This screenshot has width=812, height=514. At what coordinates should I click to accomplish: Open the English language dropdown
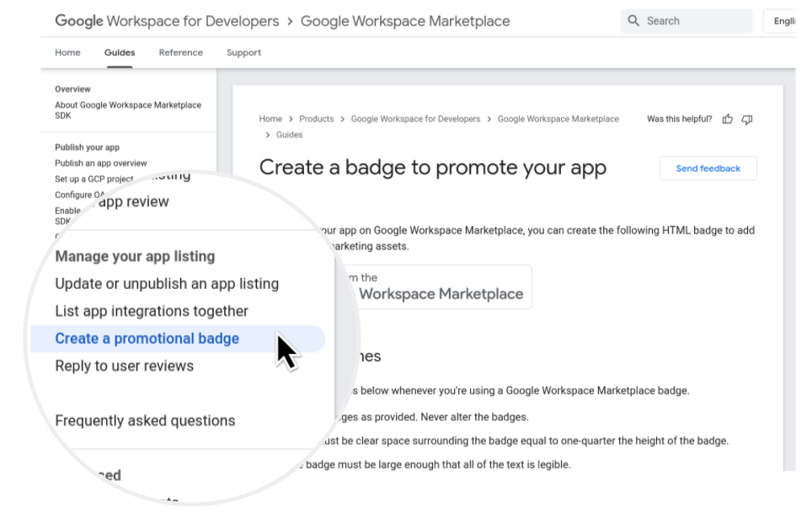pos(780,21)
